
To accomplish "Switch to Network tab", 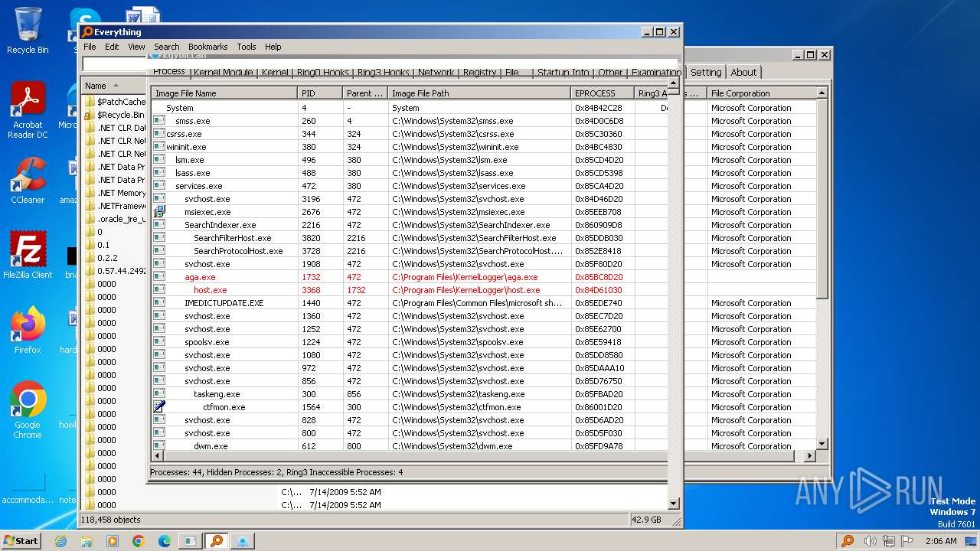I will (x=436, y=73).
